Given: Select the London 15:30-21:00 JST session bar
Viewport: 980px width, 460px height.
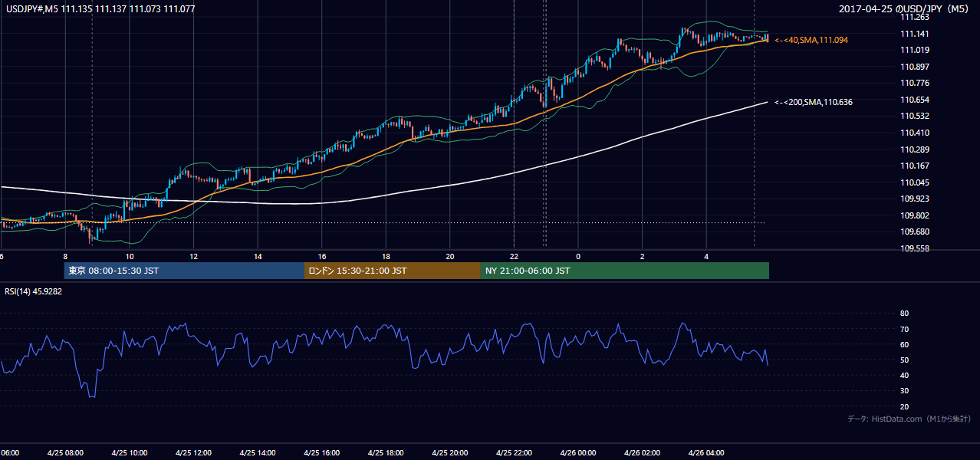Looking at the screenshot, I should (393, 271).
